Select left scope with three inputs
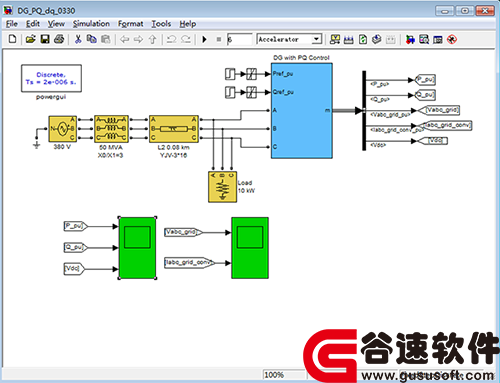The width and height of the screenshot is (500, 383). pos(137,248)
